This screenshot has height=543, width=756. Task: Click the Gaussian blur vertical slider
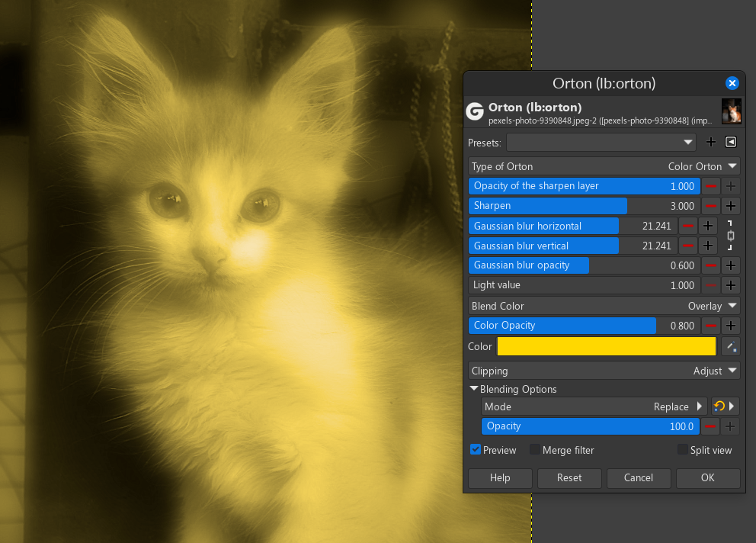573,246
